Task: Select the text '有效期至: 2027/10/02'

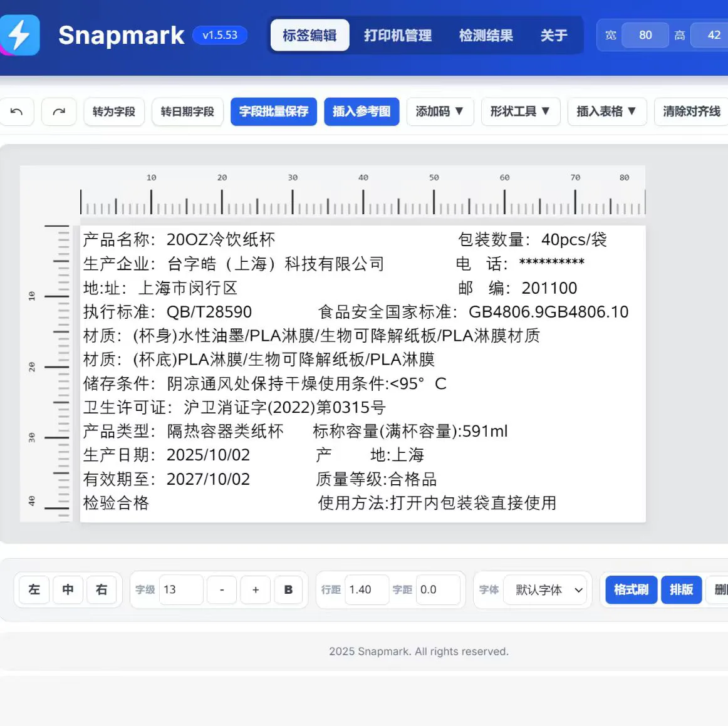Action: [166, 479]
